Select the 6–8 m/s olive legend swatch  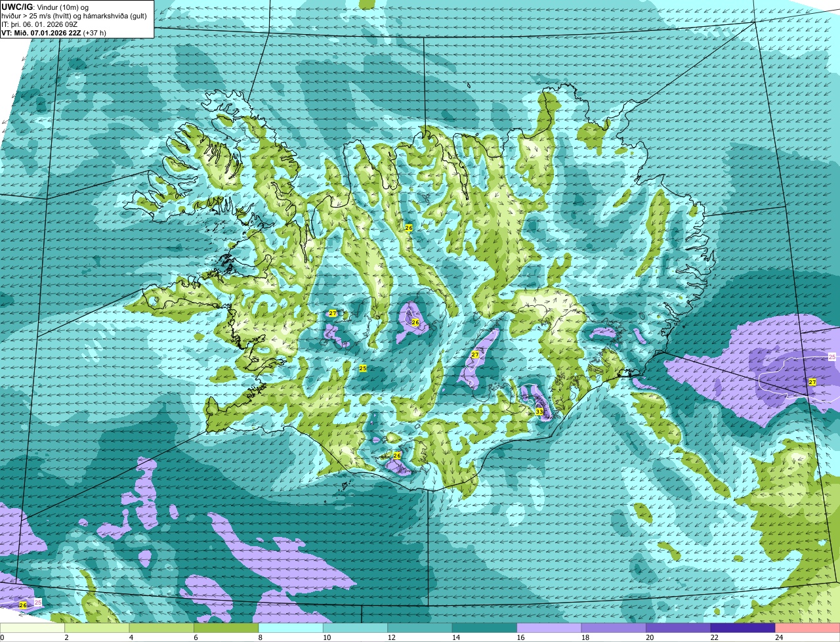(x=227, y=628)
